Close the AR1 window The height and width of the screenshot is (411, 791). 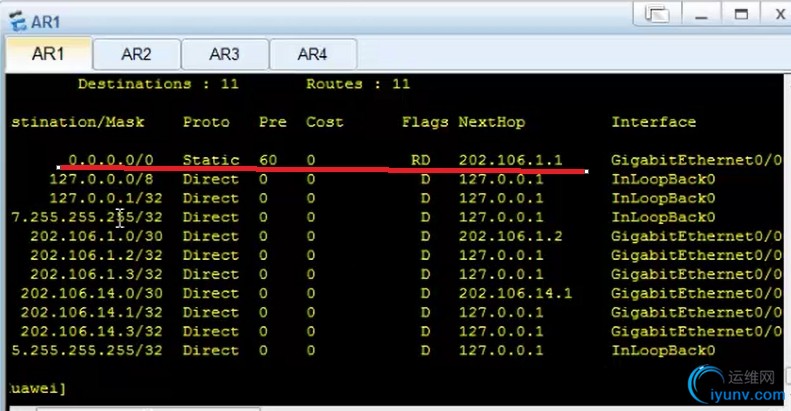tap(778, 14)
